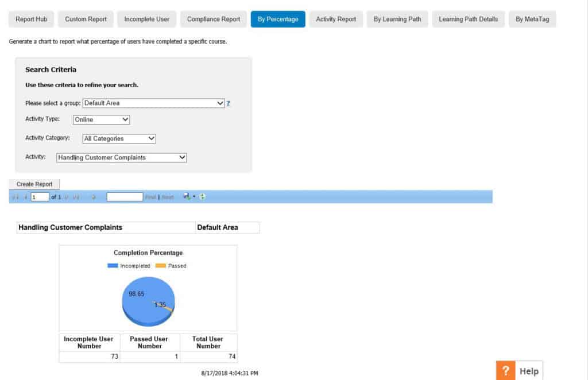Open the Report Hub tab
Viewport: 588px width, 380px height.
(32, 19)
